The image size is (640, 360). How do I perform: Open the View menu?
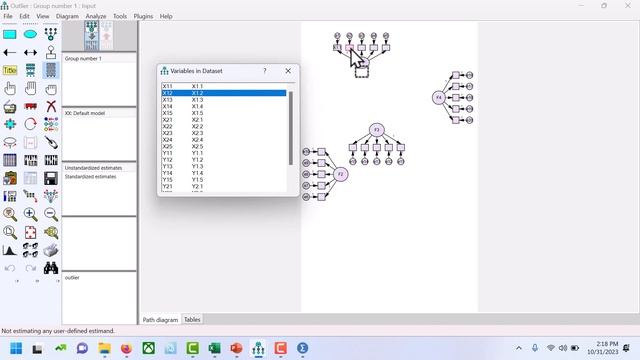(42, 16)
